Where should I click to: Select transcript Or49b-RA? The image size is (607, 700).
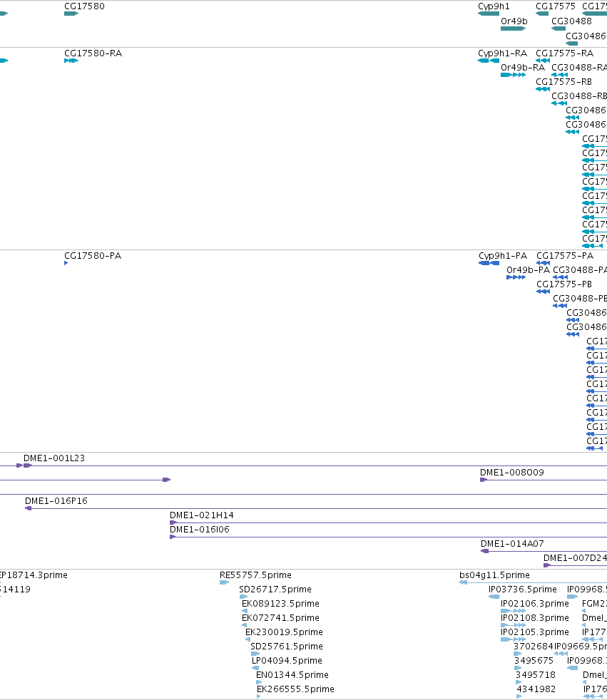point(523,68)
